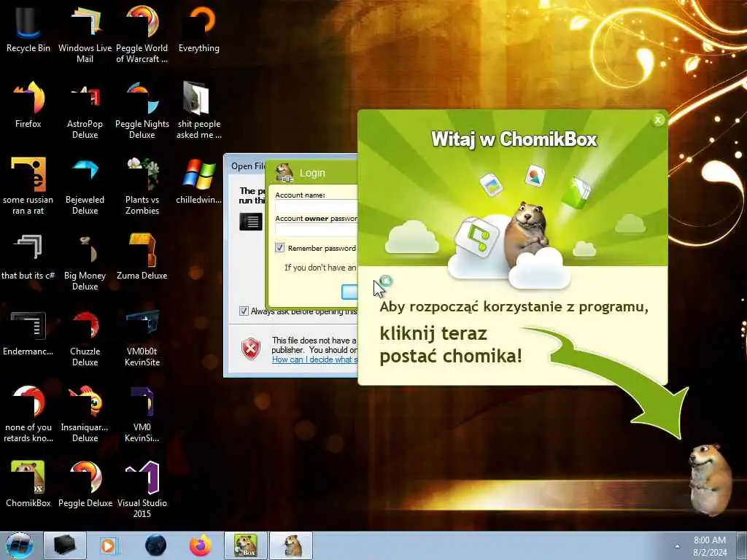Click the Account name input field
The image size is (747, 560).
[x=317, y=206]
